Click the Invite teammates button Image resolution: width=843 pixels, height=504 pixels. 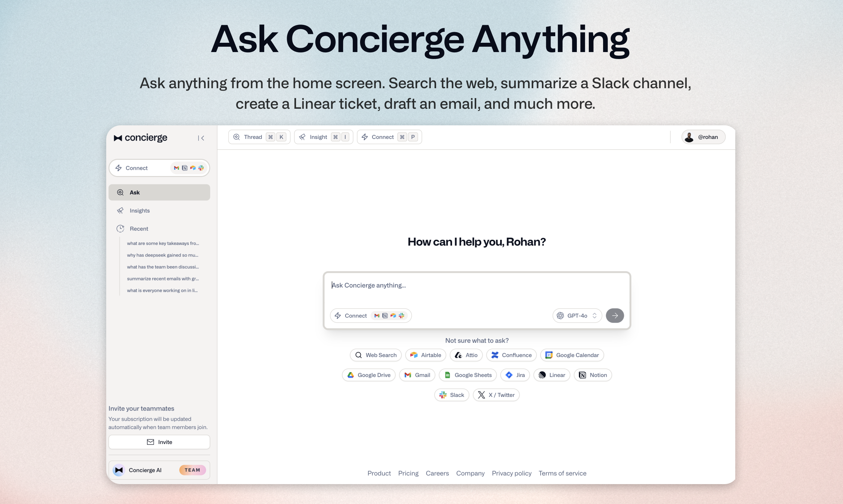159,442
